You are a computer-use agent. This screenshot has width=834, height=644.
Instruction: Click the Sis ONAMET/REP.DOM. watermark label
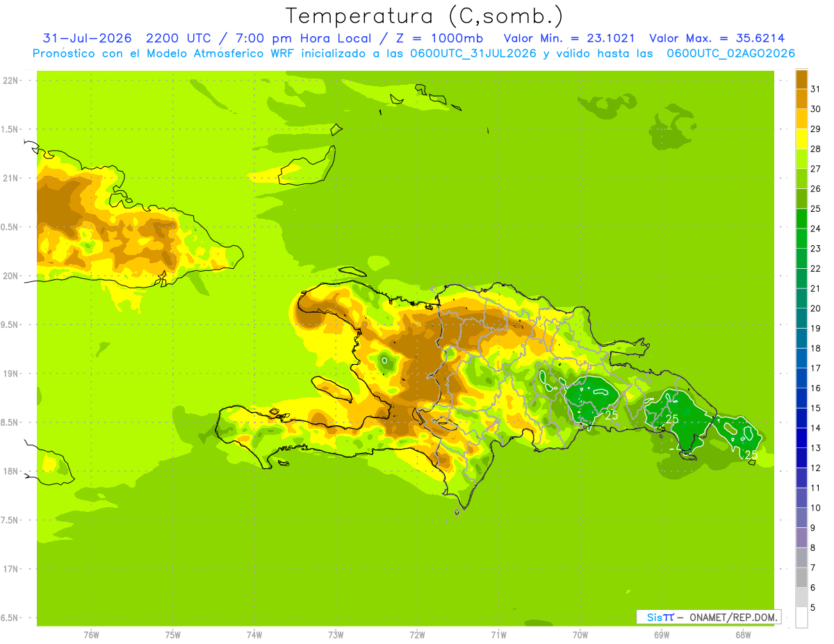pyautogui.click(x=708, y=617)
